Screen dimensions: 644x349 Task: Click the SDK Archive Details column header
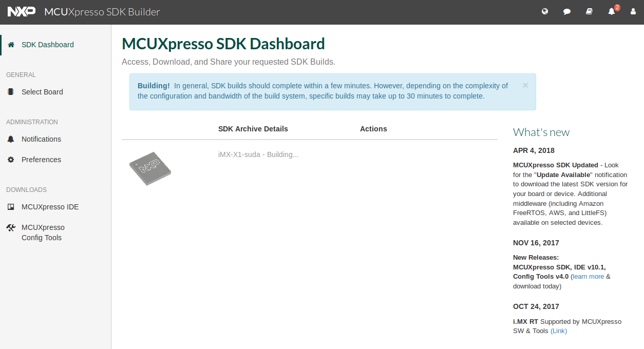click(253, 129)
